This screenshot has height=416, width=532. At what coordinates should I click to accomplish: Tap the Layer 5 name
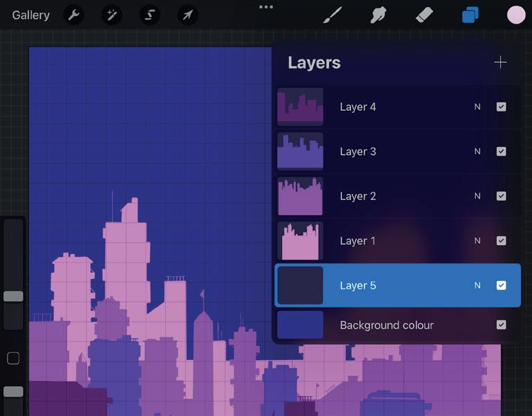pos(358,285)
